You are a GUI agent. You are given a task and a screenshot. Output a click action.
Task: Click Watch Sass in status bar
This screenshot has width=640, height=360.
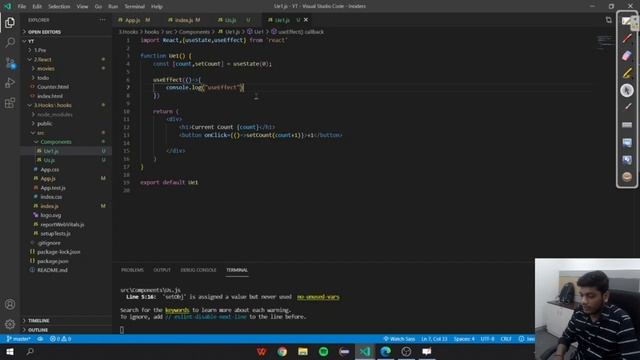pyautogui.click(x=399, y=339)
